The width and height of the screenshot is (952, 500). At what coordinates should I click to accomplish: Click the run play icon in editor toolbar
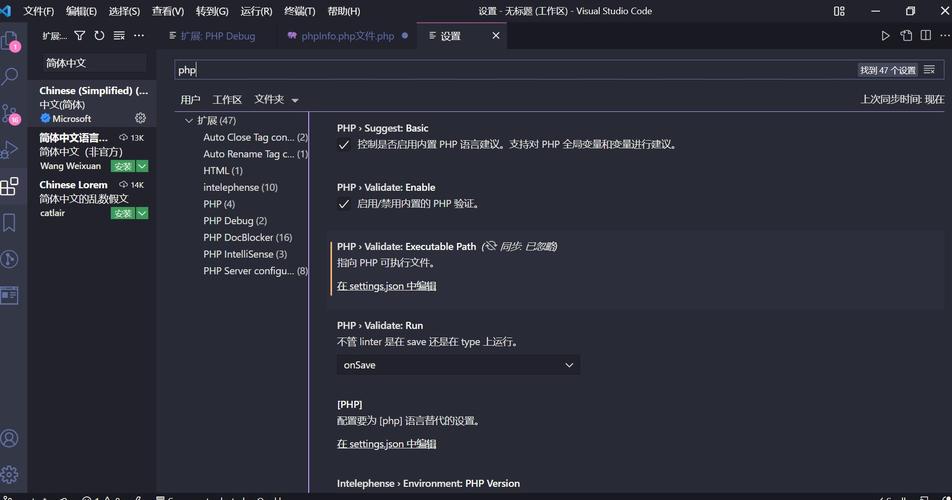click(x=885, y=36)
